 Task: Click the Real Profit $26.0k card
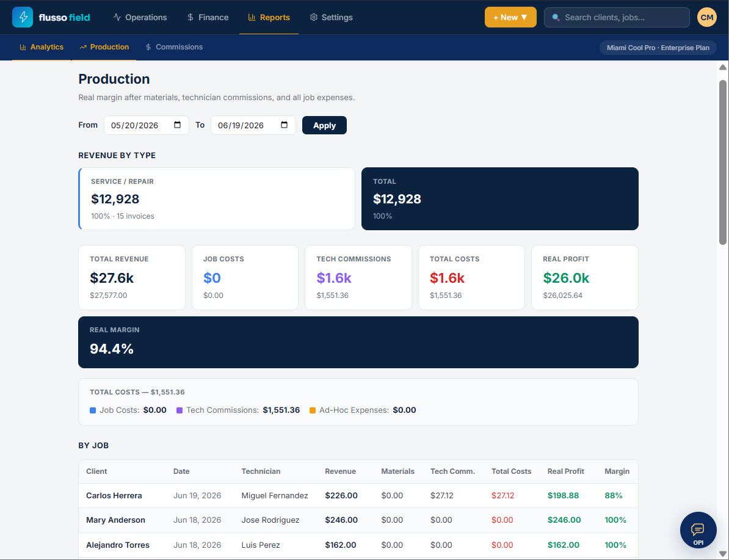pos(585,278)
